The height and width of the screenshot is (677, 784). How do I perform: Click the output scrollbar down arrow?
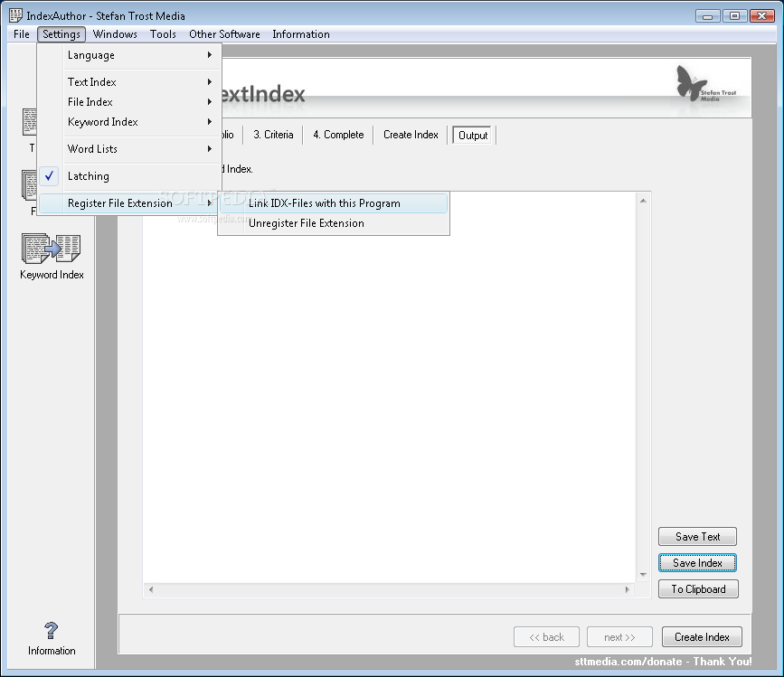tap(643, 575)
